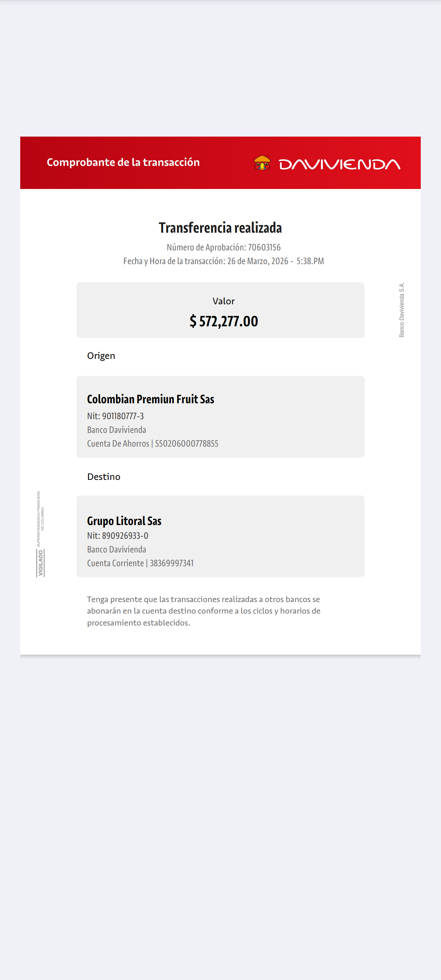Screen dimensions: 441x980
Task: Click the origin Nit 901180777-3
Action: (115, 416)
